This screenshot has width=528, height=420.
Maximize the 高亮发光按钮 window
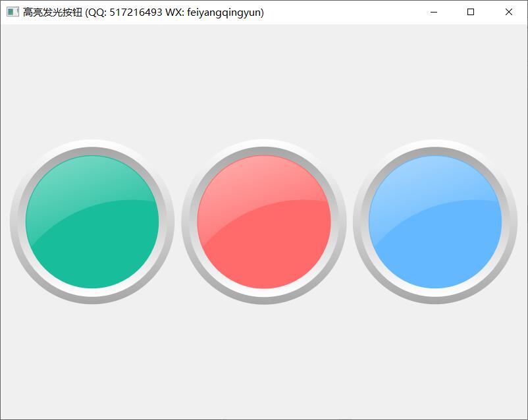471,12
